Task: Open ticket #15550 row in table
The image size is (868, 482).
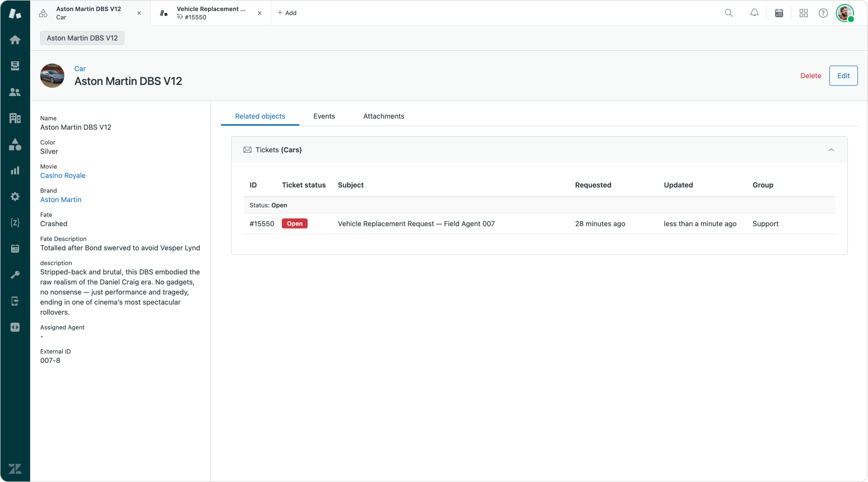Action: [x=416, y=224]
